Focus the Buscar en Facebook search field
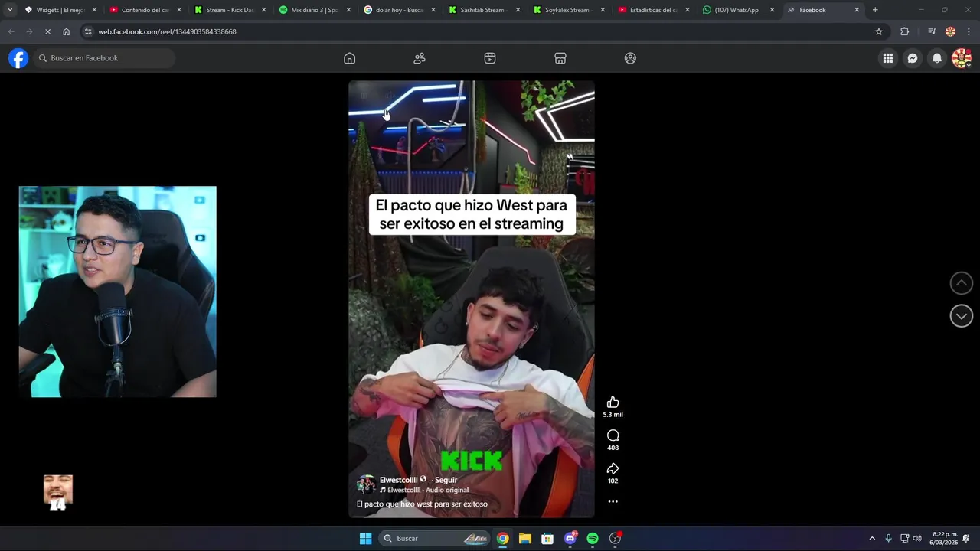 coord(105,58)
